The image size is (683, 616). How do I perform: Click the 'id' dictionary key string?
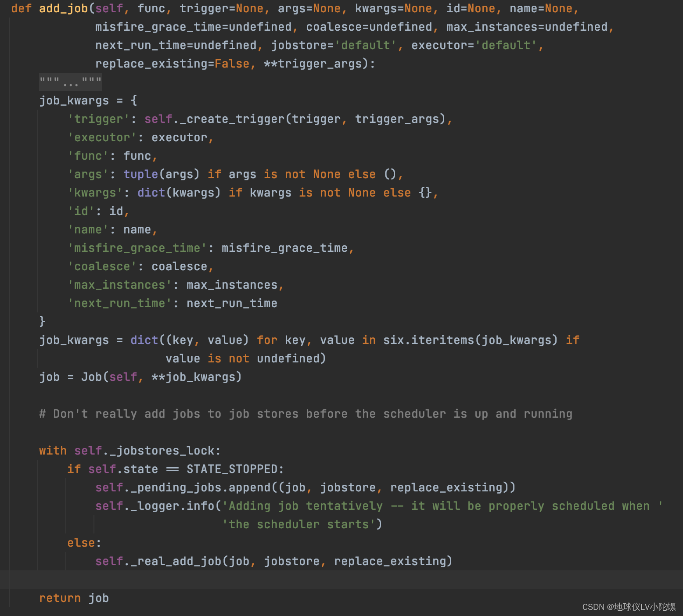point(81,211)
